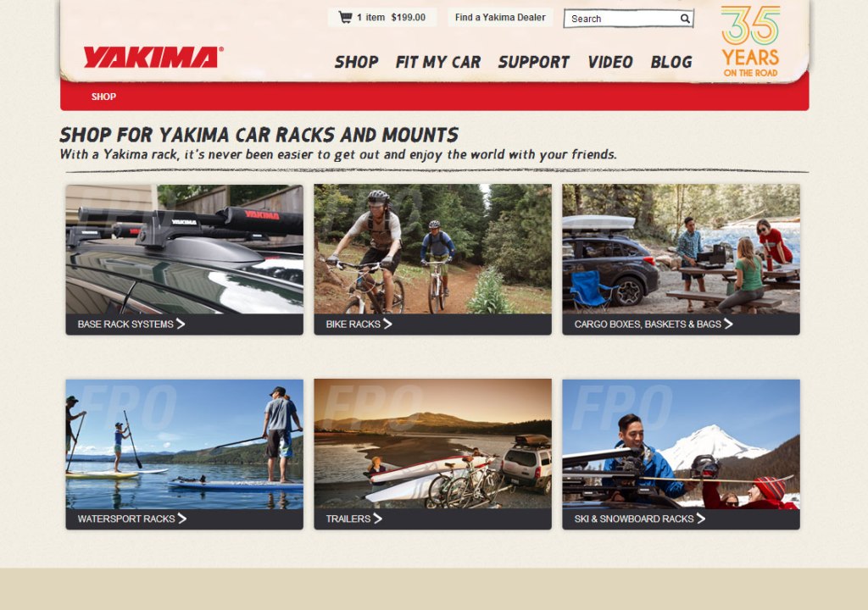Click the search magnifier icon
Viewport: 868px width, 610px height.
(685, 19)
